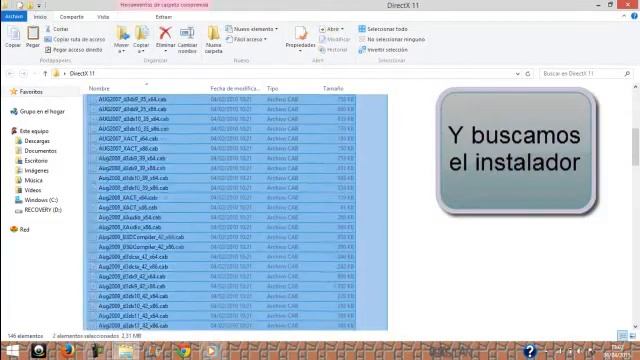The width and height of the screenshot is (640, 360).
Task: Collapse the ribbon with the chevron
Action: [624, 16]
